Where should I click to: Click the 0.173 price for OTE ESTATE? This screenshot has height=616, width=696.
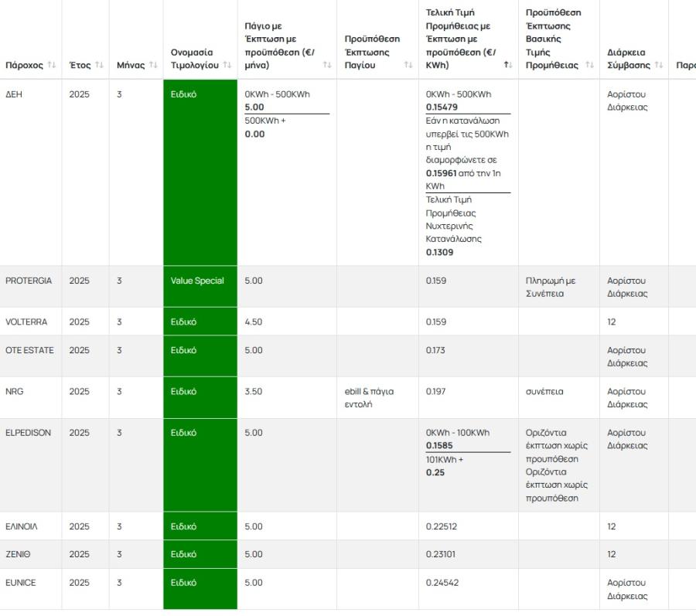pyautogui.click(x=435, y=350)
